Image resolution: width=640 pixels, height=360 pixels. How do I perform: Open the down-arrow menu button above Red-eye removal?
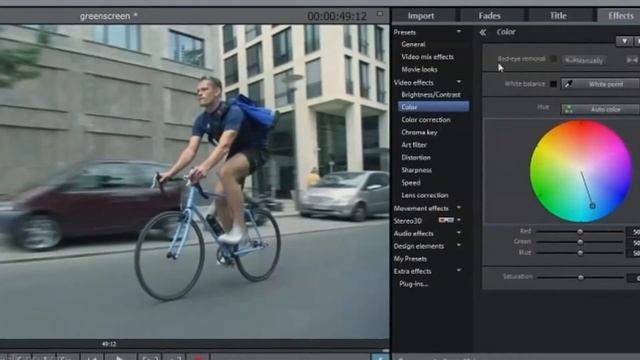624,41
